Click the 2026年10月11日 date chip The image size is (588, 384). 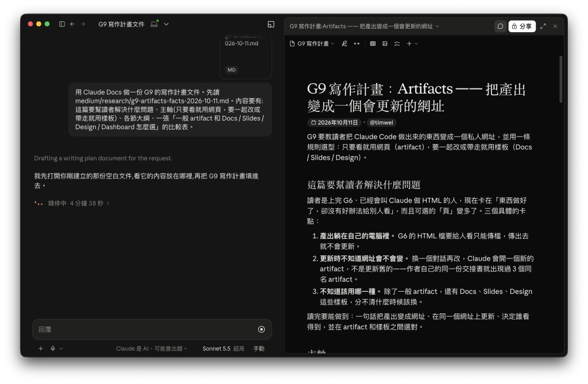(x=334, y=123)
